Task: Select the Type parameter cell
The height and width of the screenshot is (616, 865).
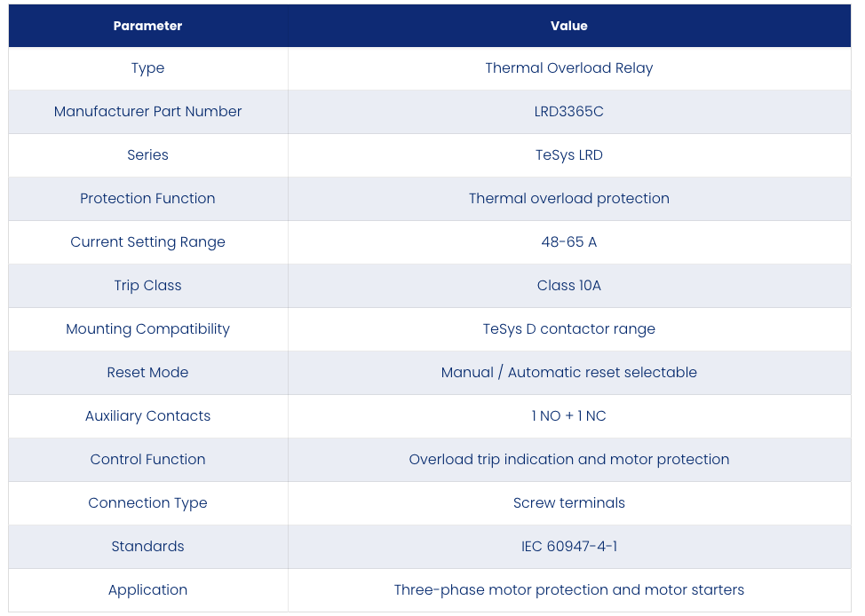Action: 147,68
